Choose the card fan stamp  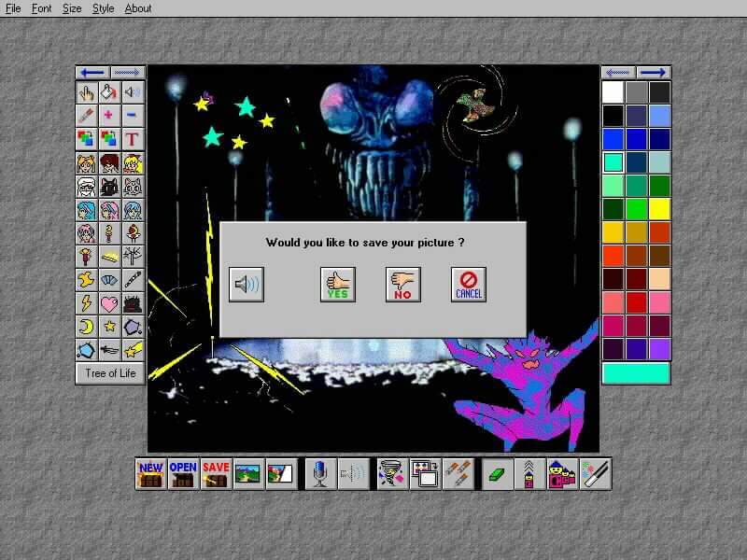click(x=109, y=280)
